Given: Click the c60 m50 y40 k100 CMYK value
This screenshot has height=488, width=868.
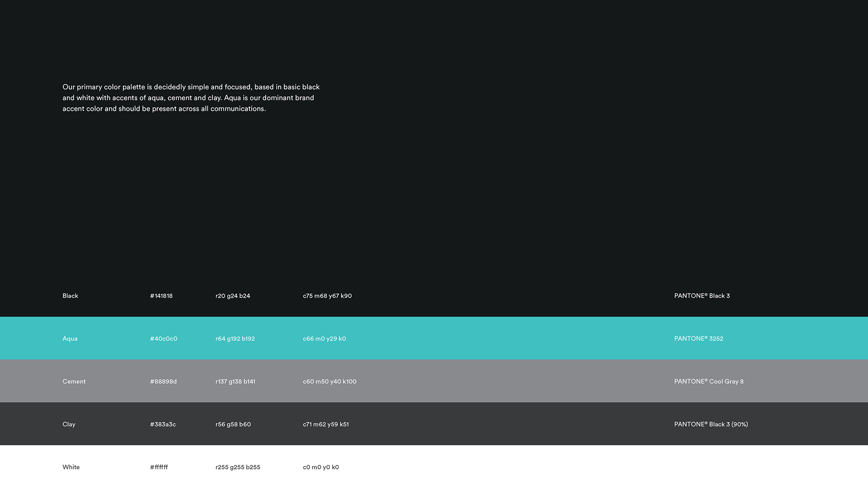Looking at the screenshot, I should click(x=329, y=382).
